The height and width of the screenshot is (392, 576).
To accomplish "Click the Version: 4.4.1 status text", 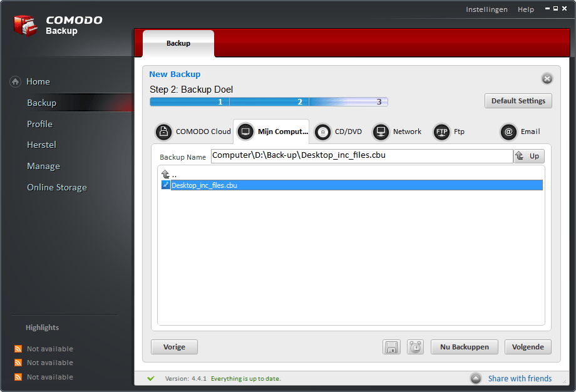I will [x=185, y=378].
